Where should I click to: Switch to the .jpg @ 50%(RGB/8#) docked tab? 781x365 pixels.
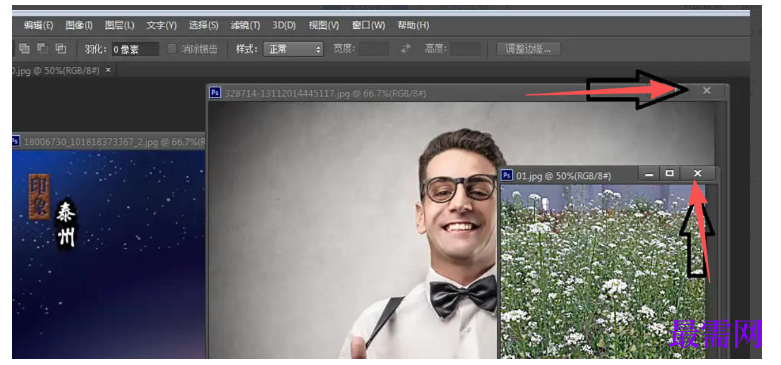point(56,71)
